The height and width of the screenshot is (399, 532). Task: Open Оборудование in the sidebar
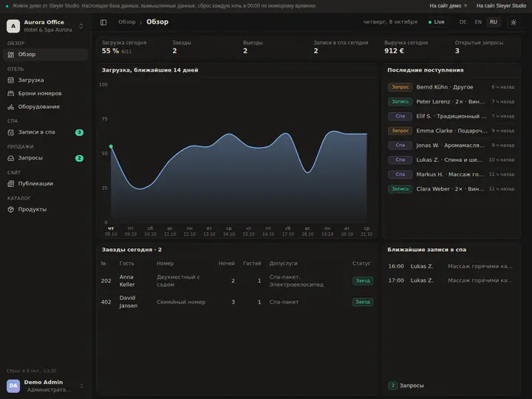[x=46, y=106]
